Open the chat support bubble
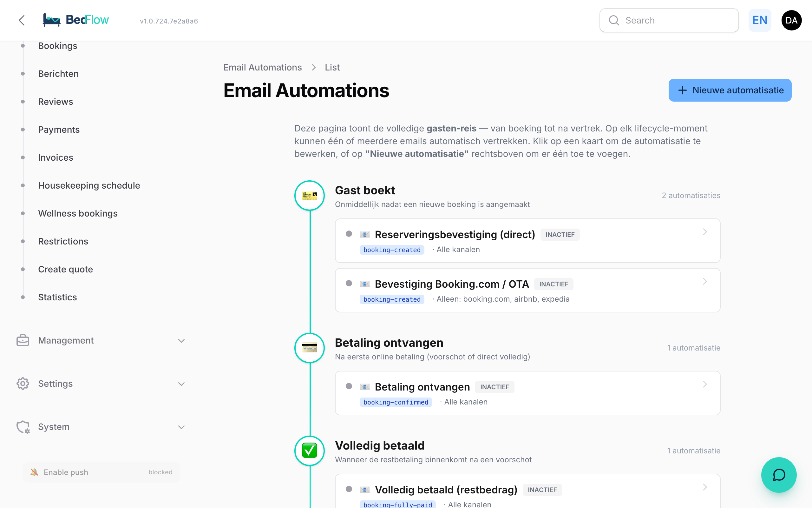 tap(778, 475)
